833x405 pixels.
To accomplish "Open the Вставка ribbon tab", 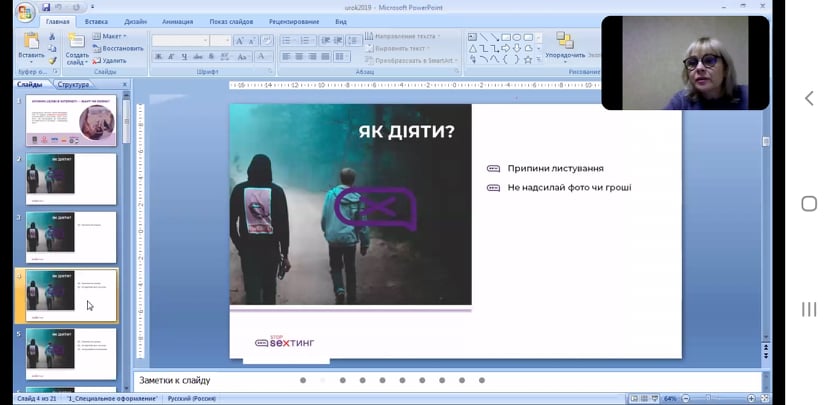I will pos(96,22).
